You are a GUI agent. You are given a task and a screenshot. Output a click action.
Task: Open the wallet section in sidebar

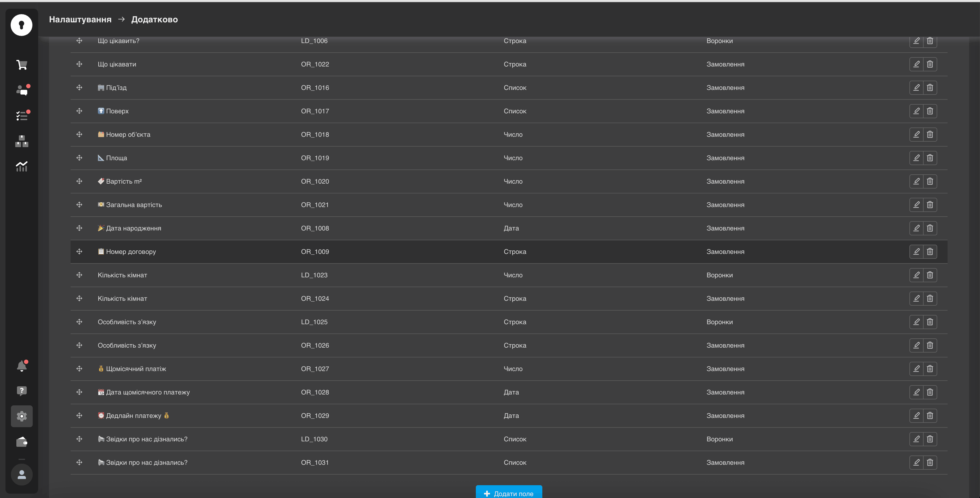coord(22,442)
